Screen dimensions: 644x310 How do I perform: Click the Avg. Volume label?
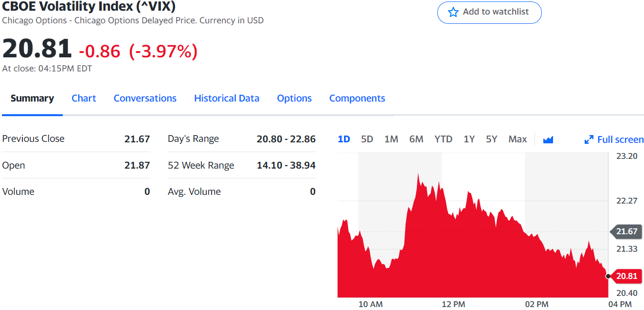pyautogui.click(x=194, y=191)
